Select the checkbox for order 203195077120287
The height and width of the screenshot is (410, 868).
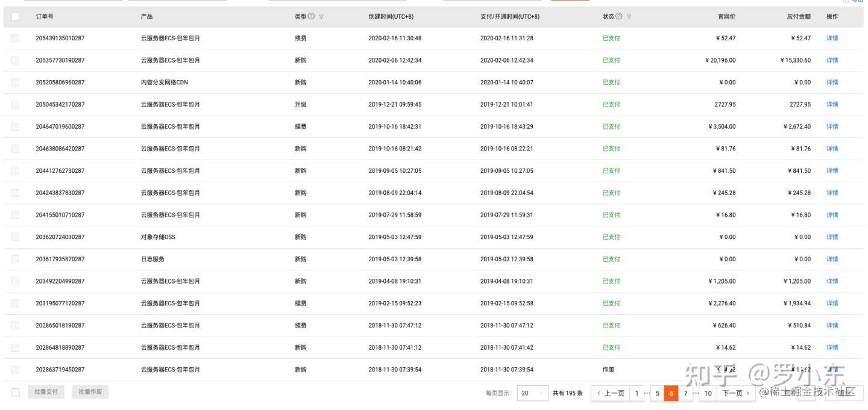click(15, 303)
